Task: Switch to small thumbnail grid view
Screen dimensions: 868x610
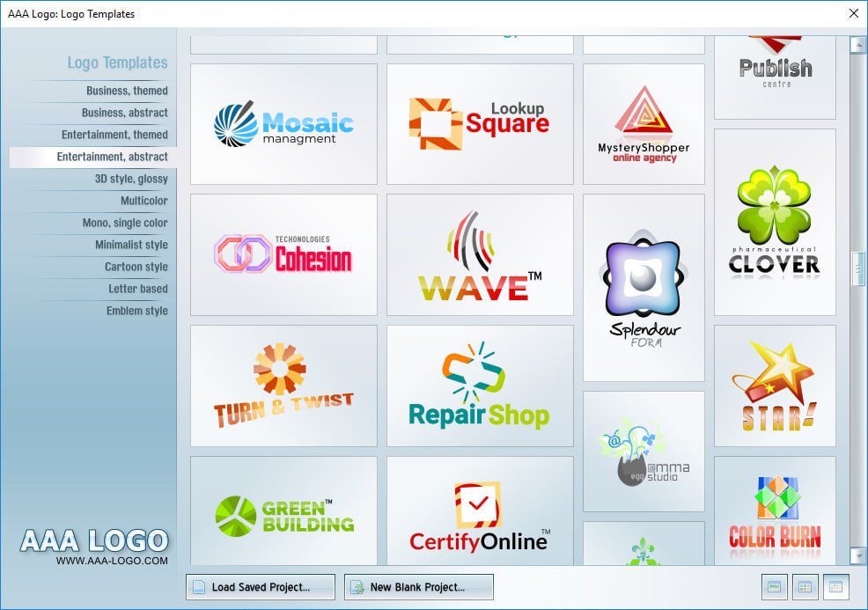Action: (x=835, y=586)
